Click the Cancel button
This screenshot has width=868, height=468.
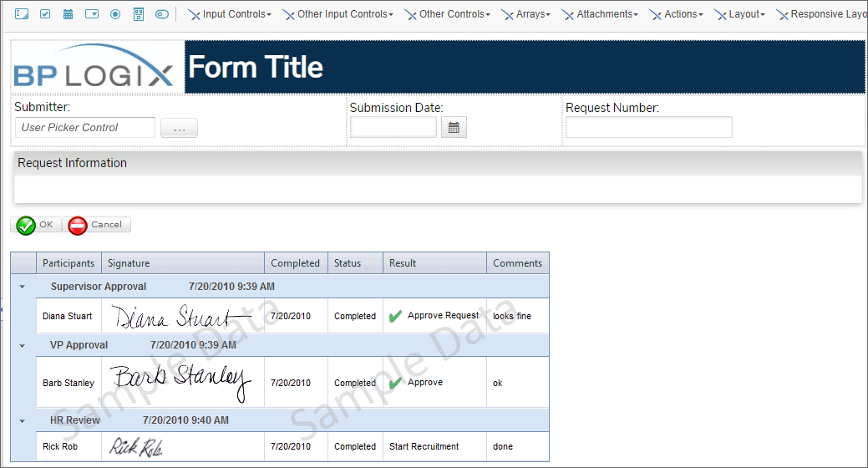tap(99, 225)
